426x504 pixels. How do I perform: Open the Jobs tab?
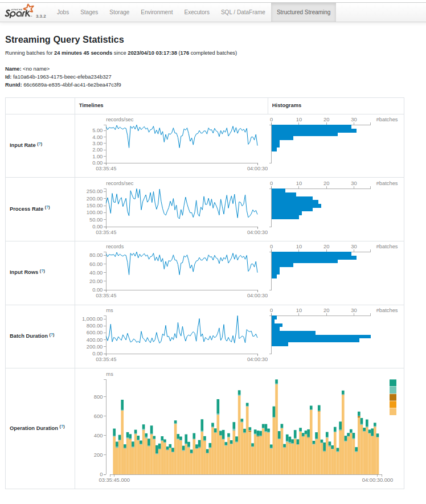tap(63, 12)
